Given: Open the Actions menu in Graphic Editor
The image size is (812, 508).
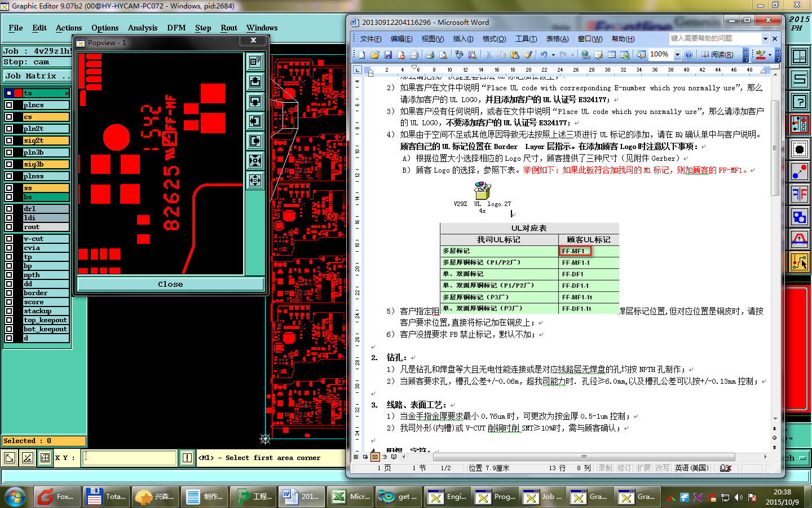Looking at the screenshot, I should point(69,28).
